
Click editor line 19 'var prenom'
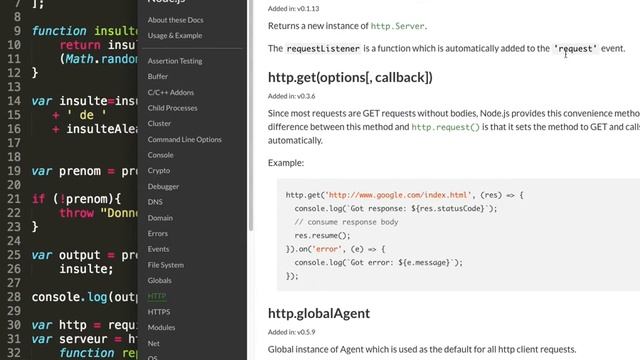point(85,171)
